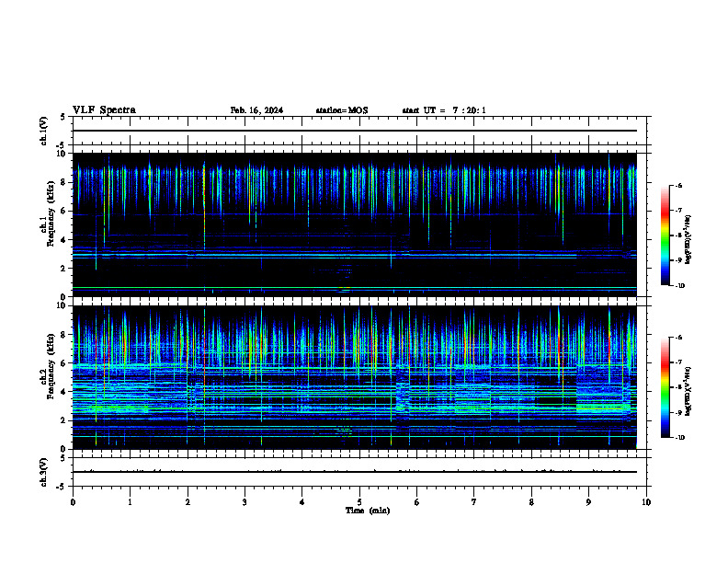This screenshot has height=563, width=728.
Task: Click the "station=MOS" header label
Action: tap(342, 110)
